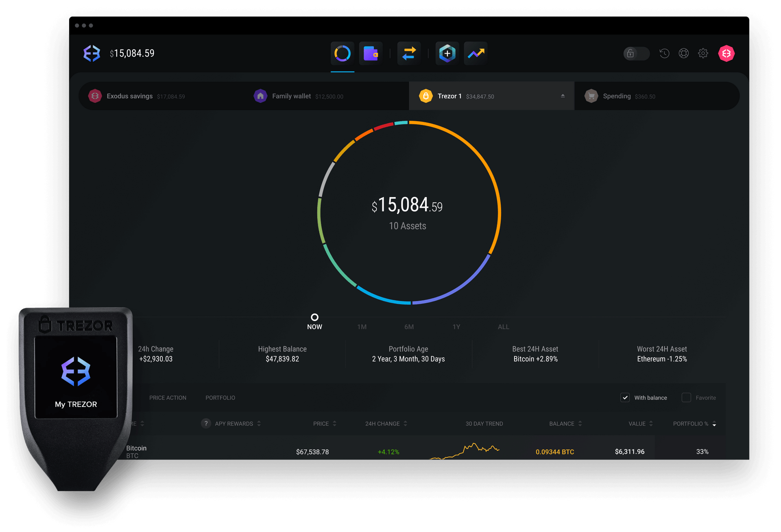The width and height of the screenshot is (781, 532).
Task: Uncheck the With balance checkbox
Action: point(625,397)
